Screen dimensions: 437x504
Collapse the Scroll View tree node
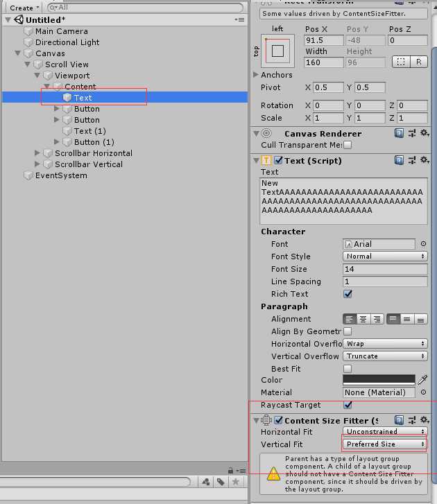coord(28,64)
